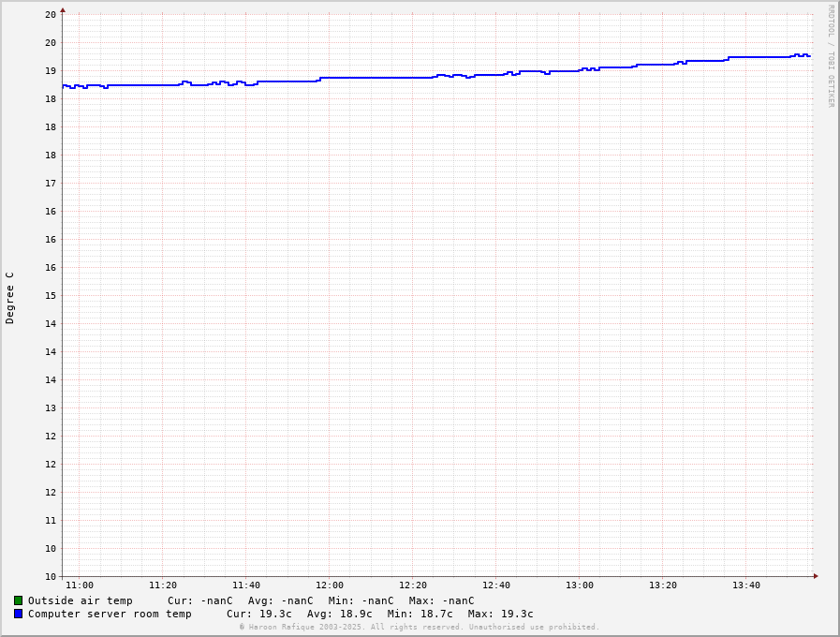Click the 11:40 time axis label
This screenshot has height=637, width=840.
click(x=246, y=585)
